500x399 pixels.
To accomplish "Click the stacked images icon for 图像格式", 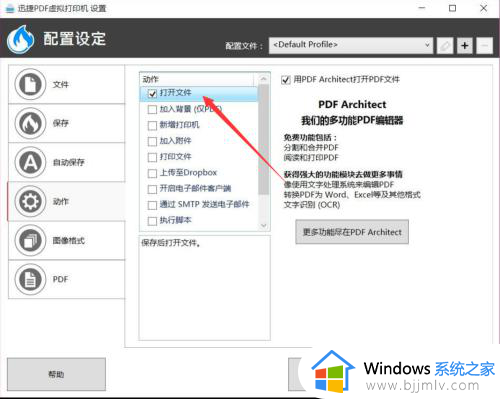I will point(30,240).
